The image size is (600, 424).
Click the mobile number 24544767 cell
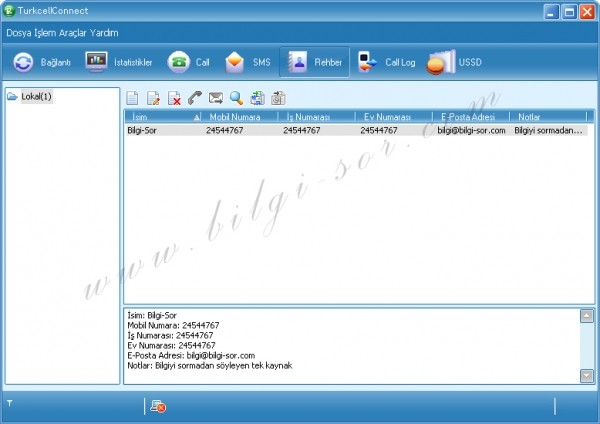click(x=225, y=130)
